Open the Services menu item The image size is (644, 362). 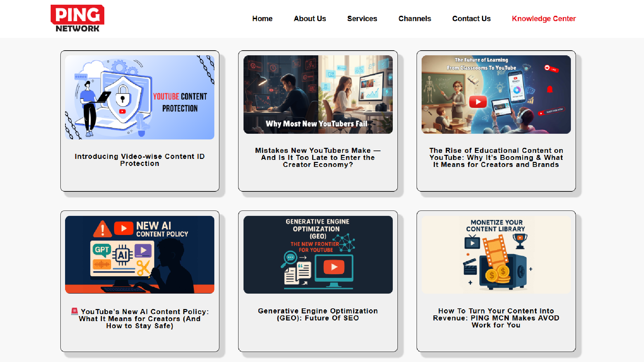pyautogui.click(x=362, y=19)
